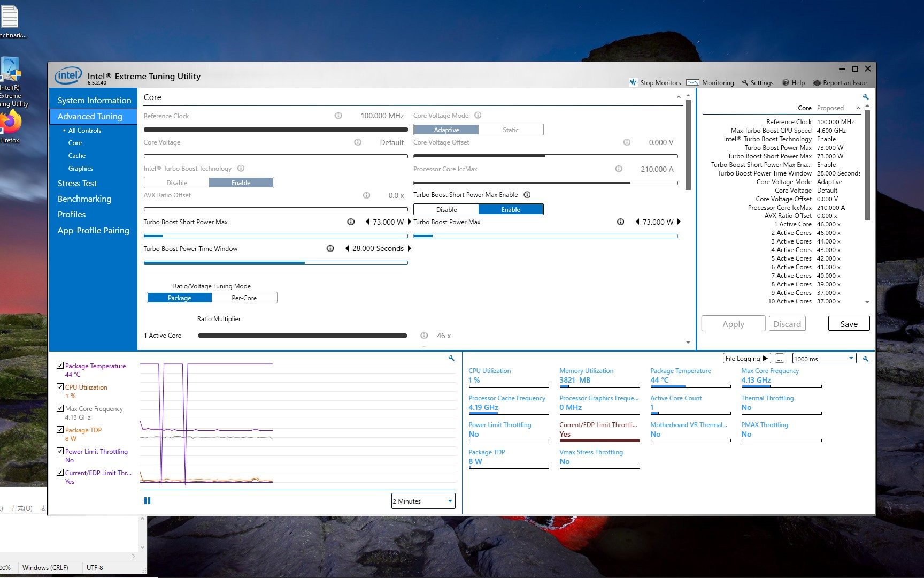Click info icon beside Core Voltage

pos(358,142)
